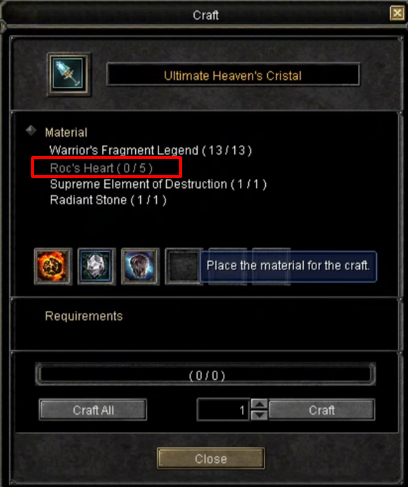Select the Roc's Heart material entry
This screenshot has height=487, width=408.
[101, 168]
